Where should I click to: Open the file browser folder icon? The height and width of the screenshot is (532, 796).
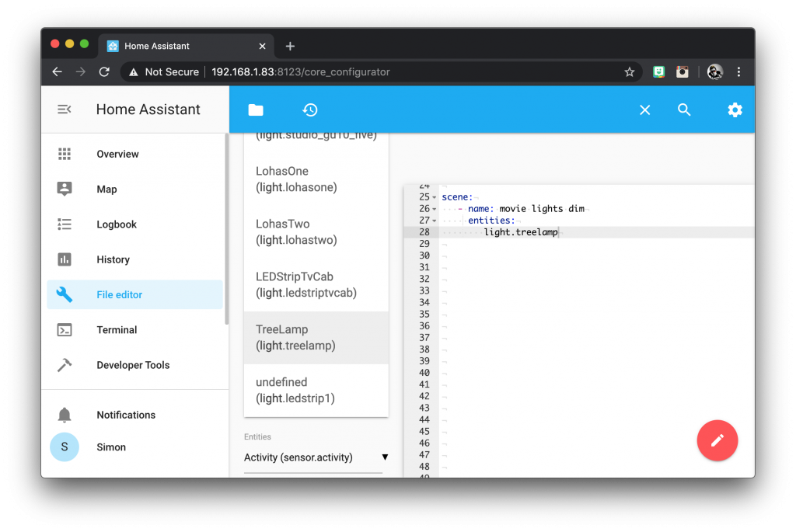255,110
